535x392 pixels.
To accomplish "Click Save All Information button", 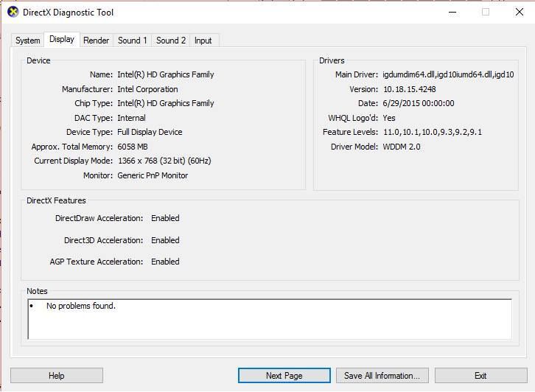I will (382, 376).
